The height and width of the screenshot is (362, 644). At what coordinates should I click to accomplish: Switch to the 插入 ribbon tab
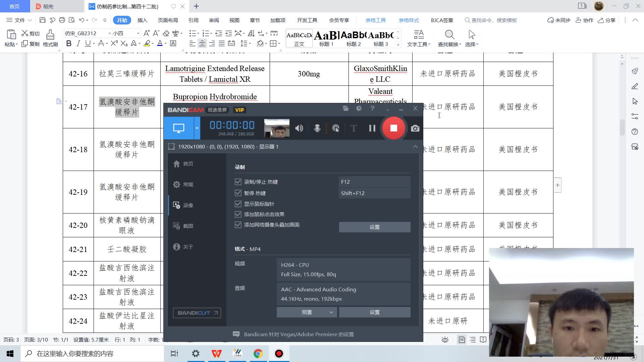pos(142,20)
